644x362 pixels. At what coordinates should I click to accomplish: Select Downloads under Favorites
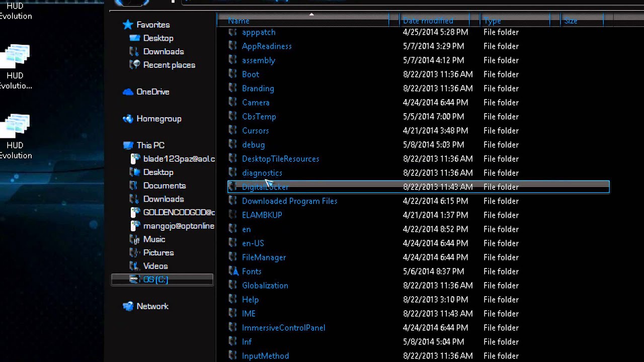164,52
